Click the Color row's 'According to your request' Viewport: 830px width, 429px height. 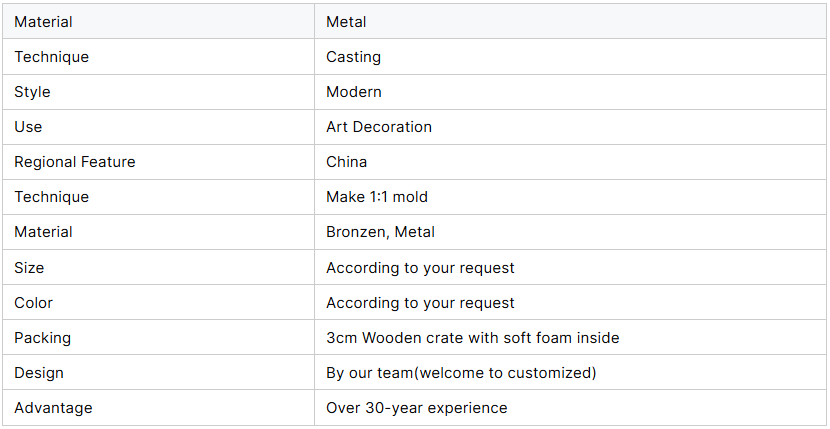click(x=420, y=303)
